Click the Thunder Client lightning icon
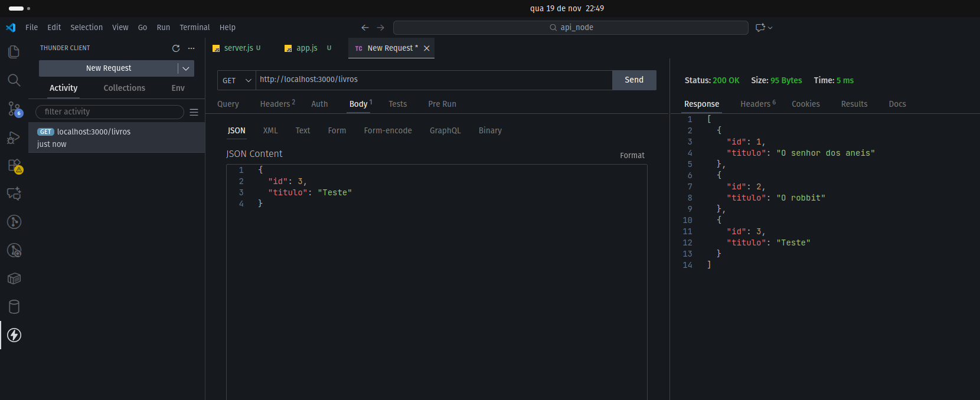 pyautogui.click(x=14, y=335)
